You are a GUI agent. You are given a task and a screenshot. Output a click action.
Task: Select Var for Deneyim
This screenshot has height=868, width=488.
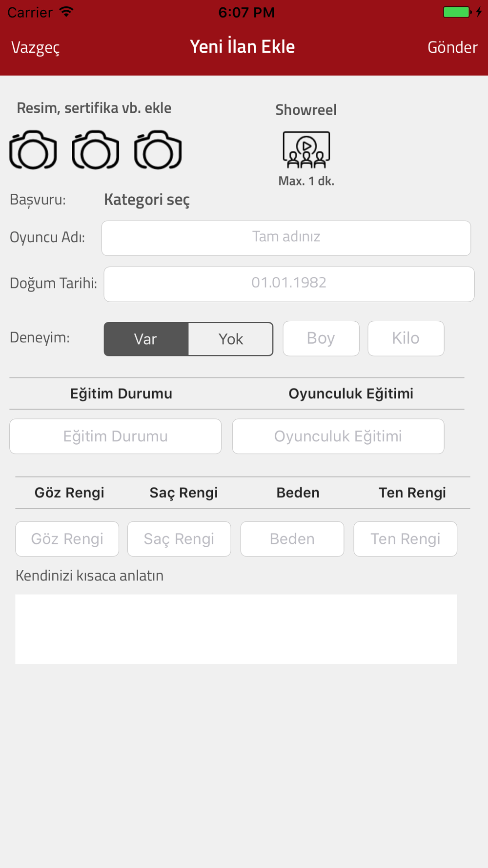pyautogui.click(x=146, y=339)
